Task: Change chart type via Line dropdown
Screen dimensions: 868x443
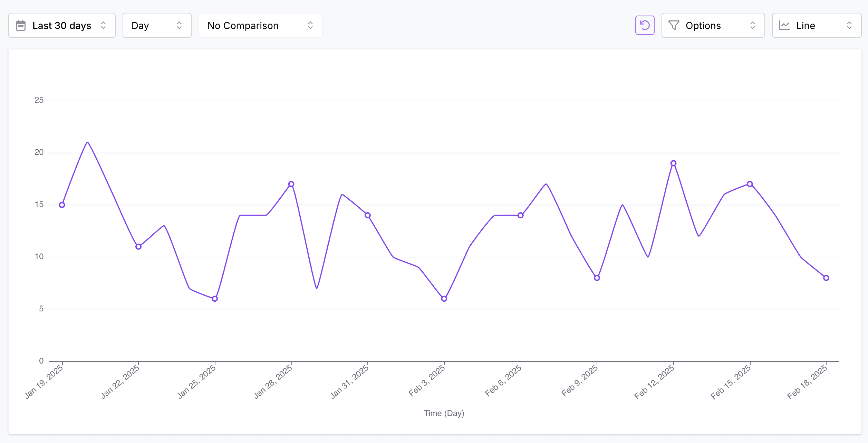Action: point(816,25)
